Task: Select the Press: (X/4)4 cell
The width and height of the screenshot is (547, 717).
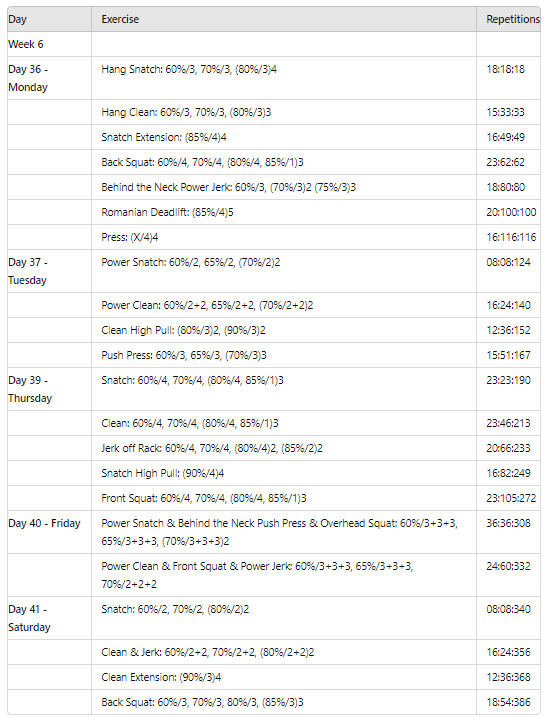Action: pos(284,237)
